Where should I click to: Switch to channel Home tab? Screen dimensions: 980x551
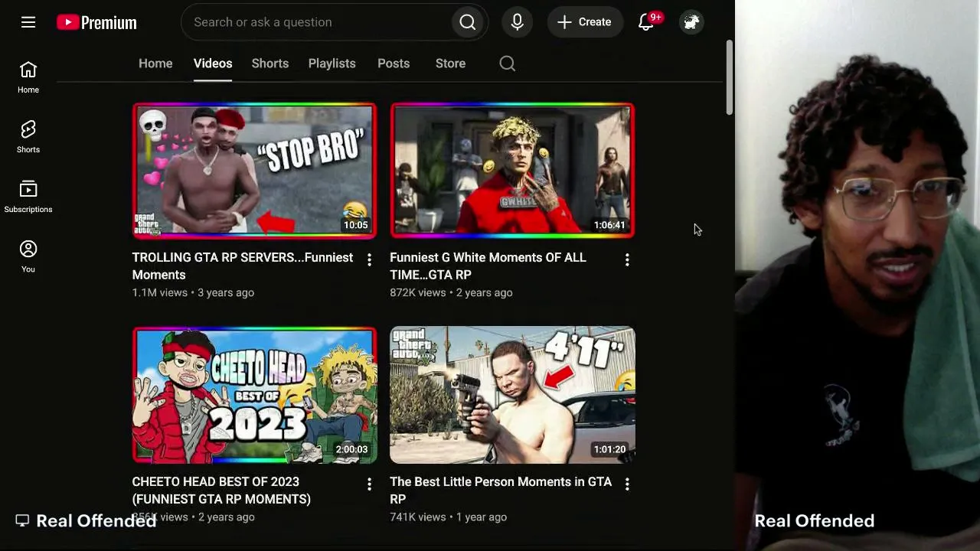pos(155,64)
